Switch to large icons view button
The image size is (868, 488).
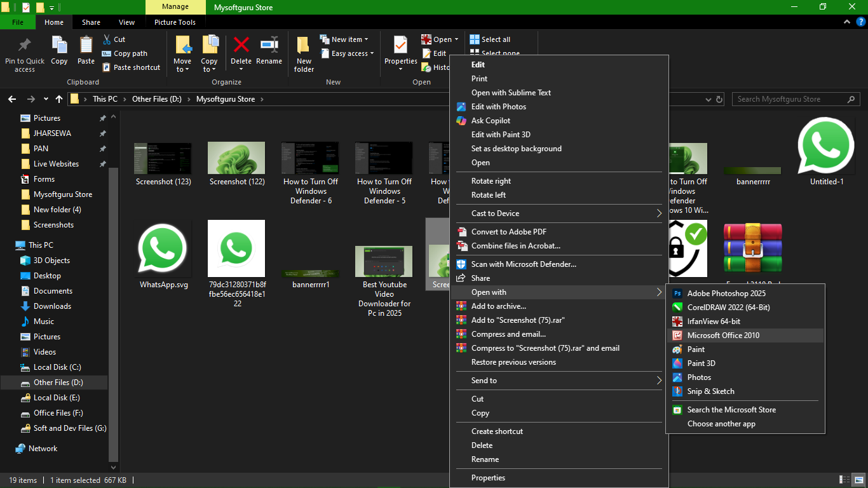(860, 480)
